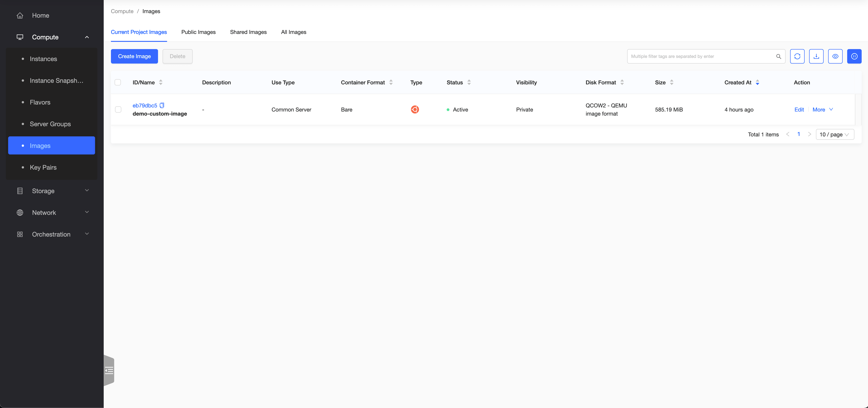Open the 10 / page size dropdown

834,134
